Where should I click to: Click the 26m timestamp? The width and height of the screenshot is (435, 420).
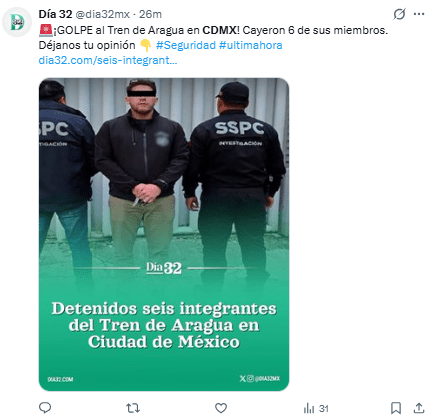[x=150, y=14]
